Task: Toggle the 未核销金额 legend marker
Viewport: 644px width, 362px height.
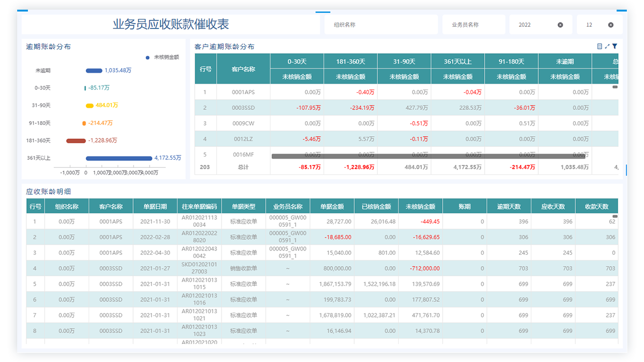Action: pyautogui.click(x=148, y=57)
